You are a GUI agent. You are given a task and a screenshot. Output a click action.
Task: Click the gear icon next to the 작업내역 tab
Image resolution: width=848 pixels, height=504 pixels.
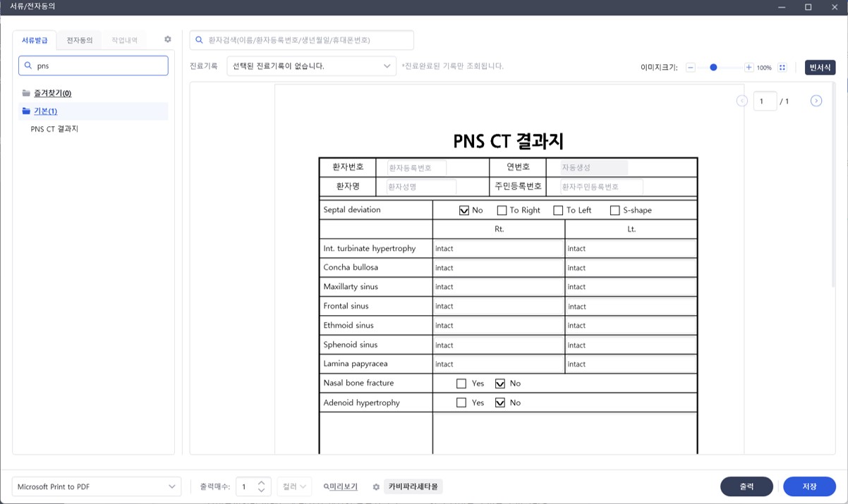click(x=167, y=39)
